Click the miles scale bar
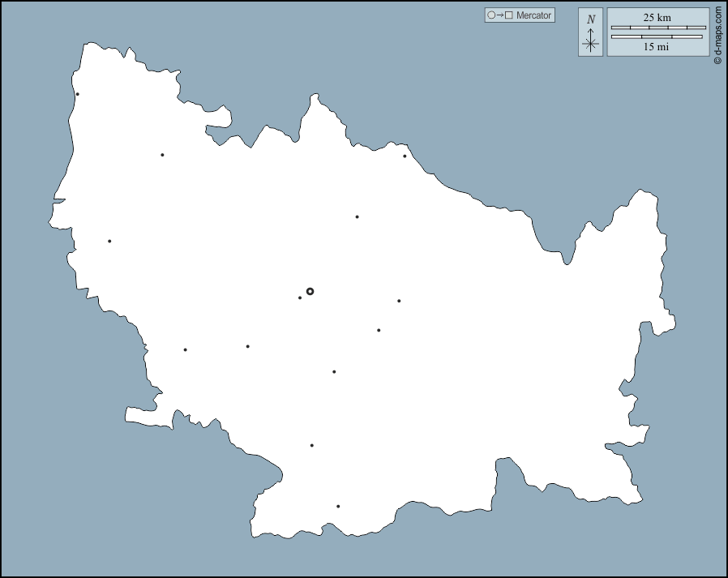The width and height of the screenshot is (728, 578). click(x=657, y=36)
